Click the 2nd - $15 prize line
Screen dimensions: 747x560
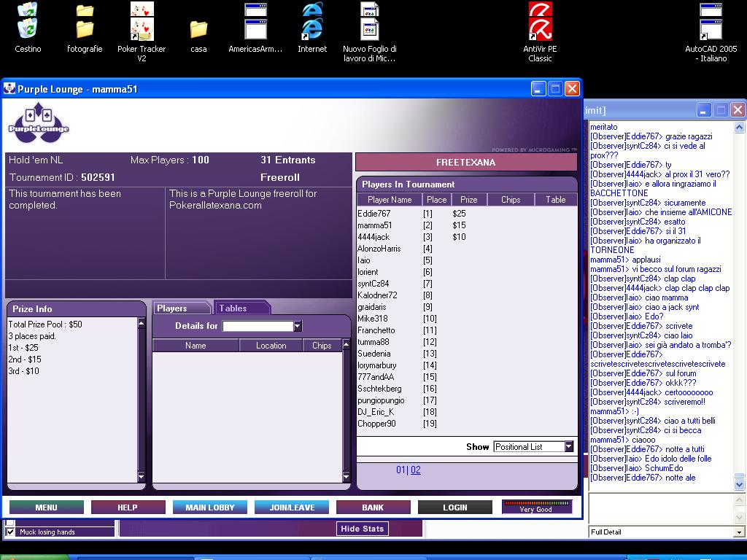25,359
